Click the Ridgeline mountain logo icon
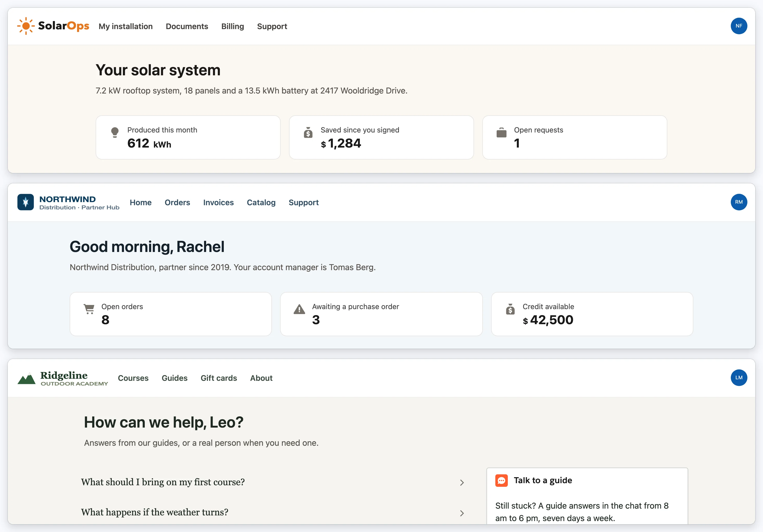763x532 pixels. coord(26,378)
